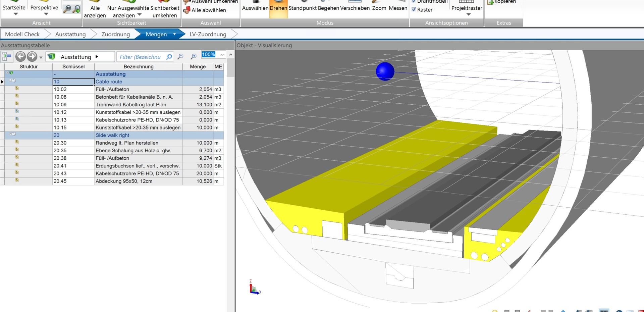Screen dimensions: 644x312
Task: Switch to the LV-Zuordnung tab
Action: [x=208, y=34]
